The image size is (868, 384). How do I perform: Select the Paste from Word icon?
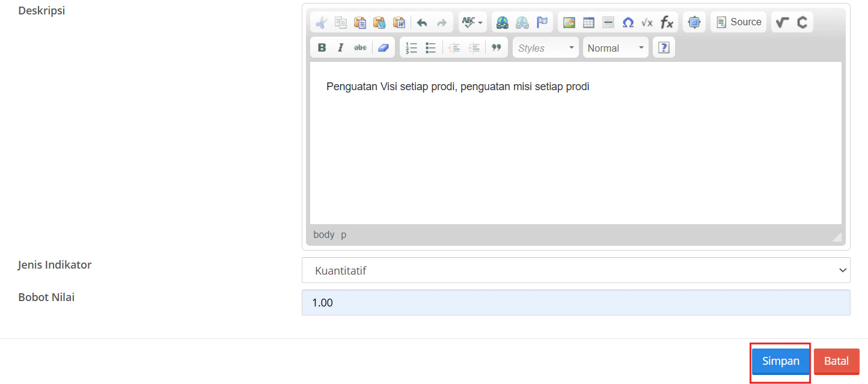pos(399,22)
